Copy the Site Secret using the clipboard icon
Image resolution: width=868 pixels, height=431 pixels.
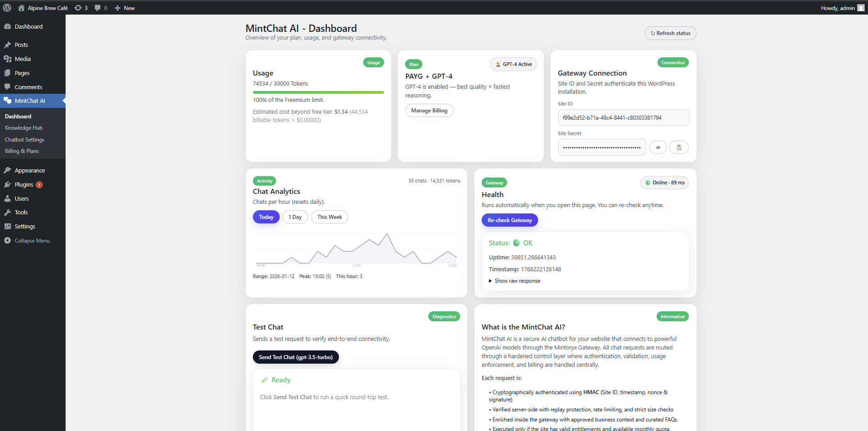click(679, 147)
